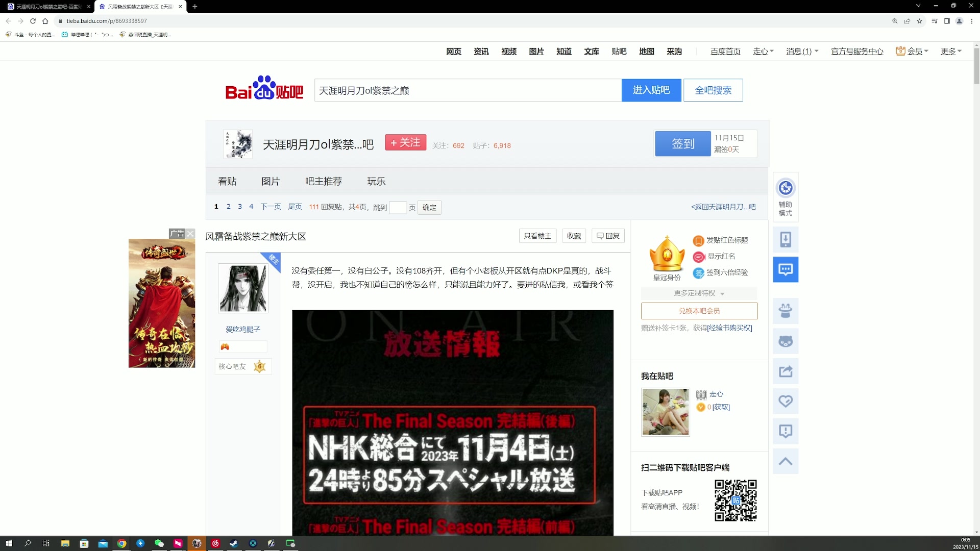This screenshot has height=551, width=980.
Task: Click the browser back arrow
Action: click(x=8, y=21)
